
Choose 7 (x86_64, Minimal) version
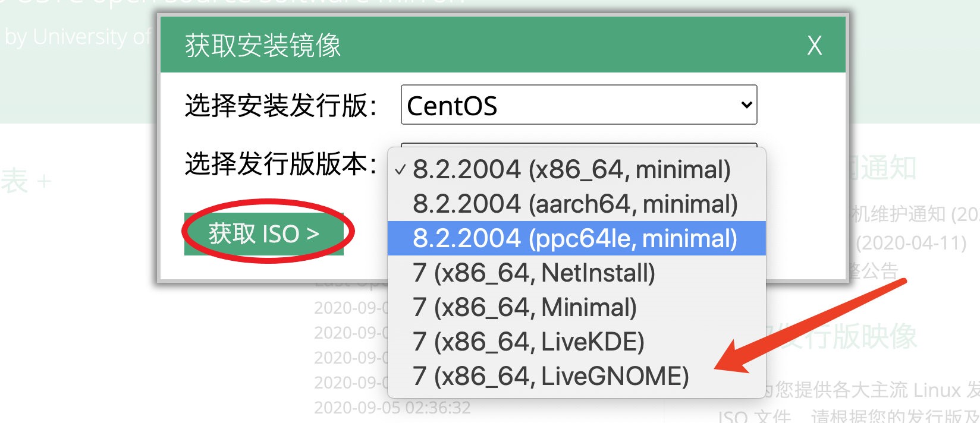524,307
